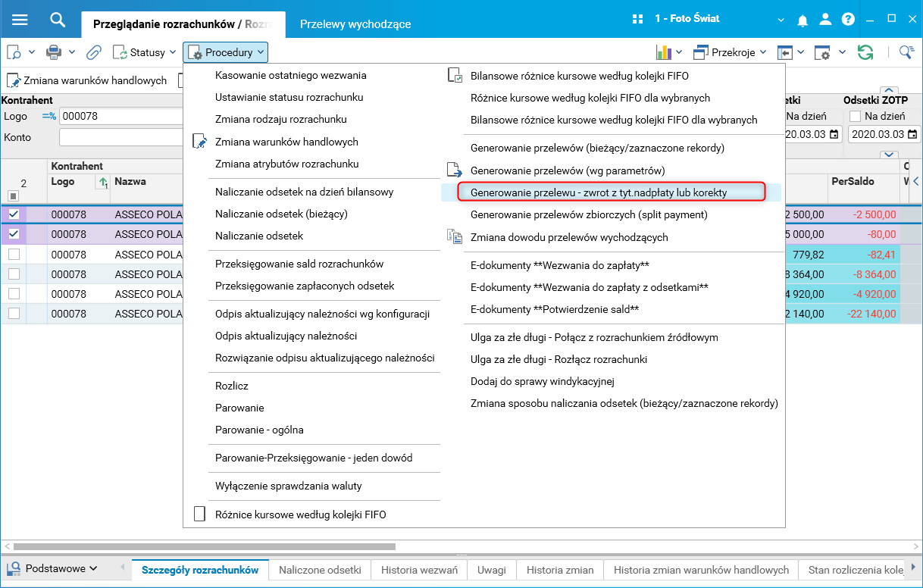923x588 pixels.
Task: Choose Parowanie - ogólna menu item
Action: pos(259,430)
